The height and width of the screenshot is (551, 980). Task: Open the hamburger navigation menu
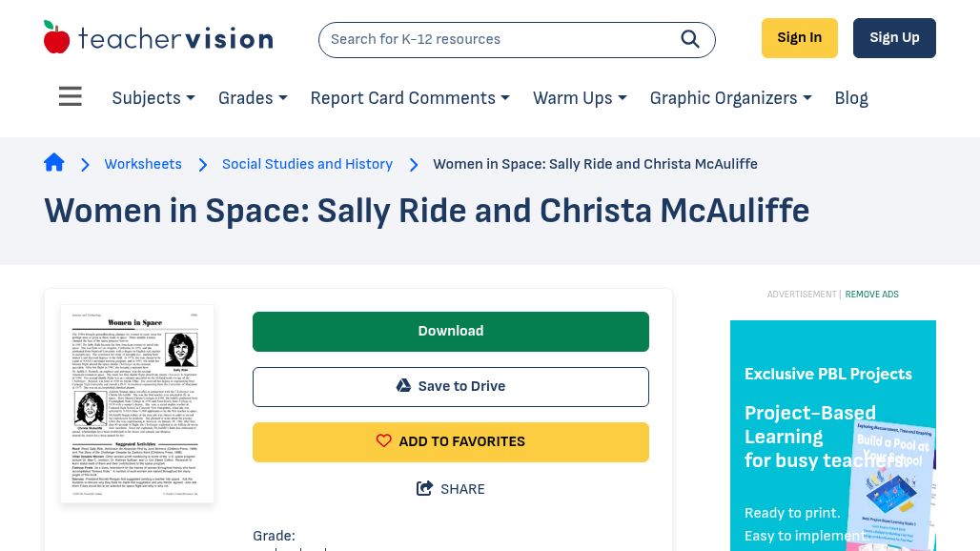70,96
